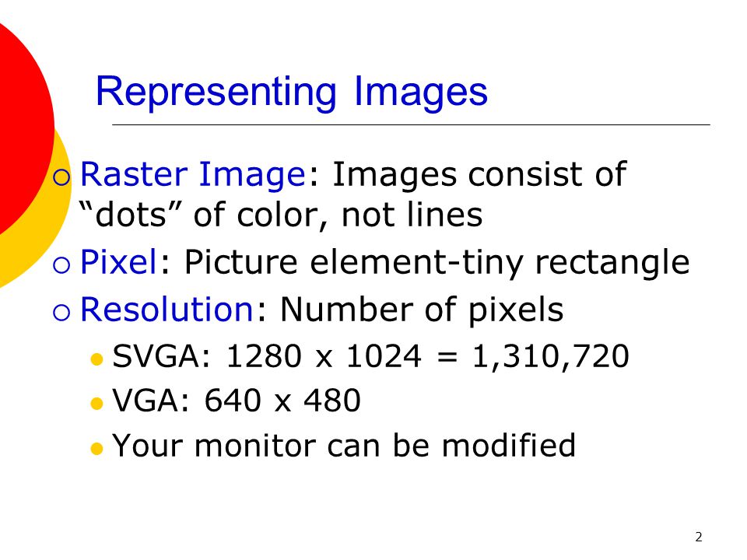Image resolution: width=747 pixels, height=560 pixels.
Task: Click the text 'Number of pixels'
Action: point(422,310)
